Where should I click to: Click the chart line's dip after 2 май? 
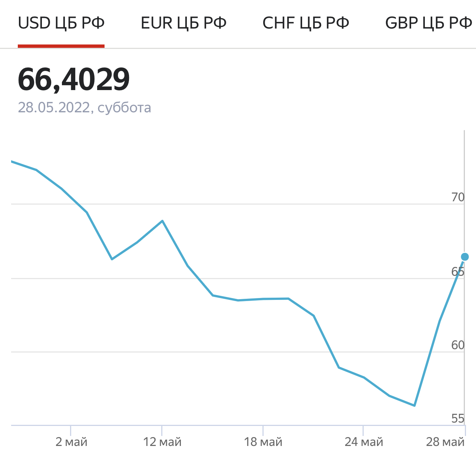112,259
